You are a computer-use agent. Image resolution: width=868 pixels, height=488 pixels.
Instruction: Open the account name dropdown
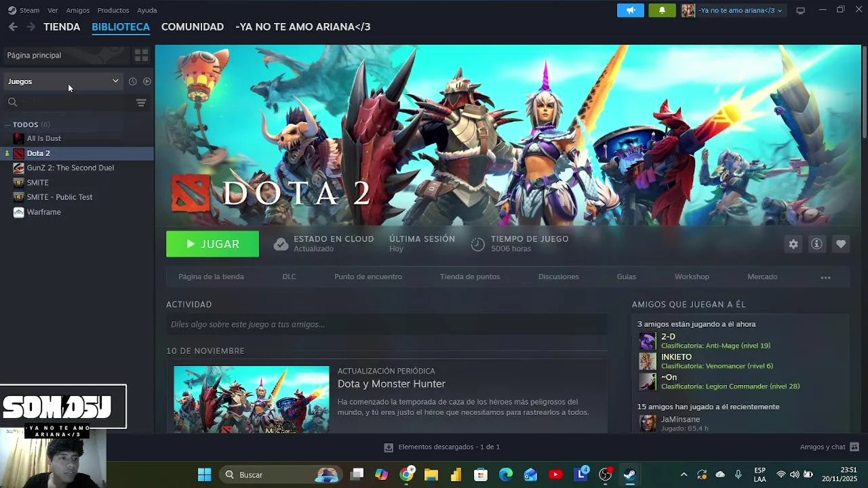(x=741, y=10)
